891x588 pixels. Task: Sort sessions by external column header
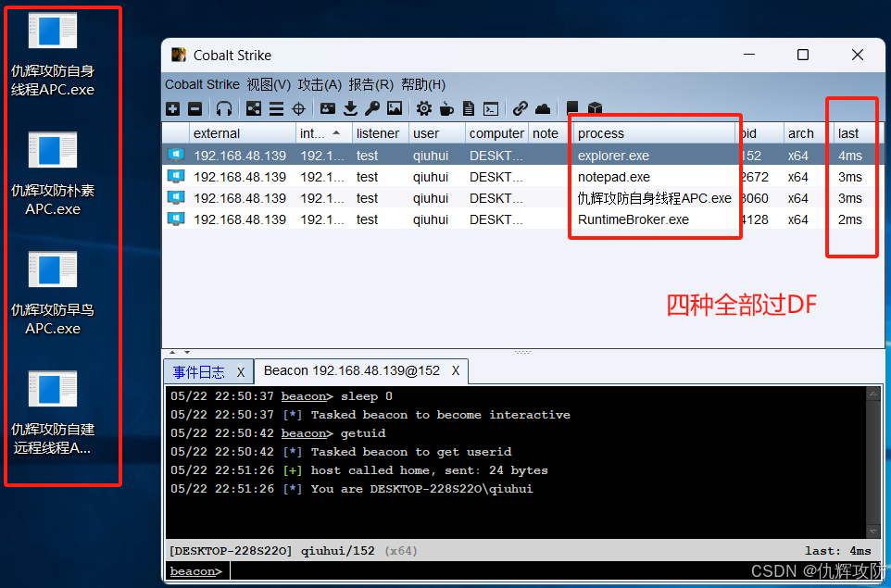[x=242, y=133]
